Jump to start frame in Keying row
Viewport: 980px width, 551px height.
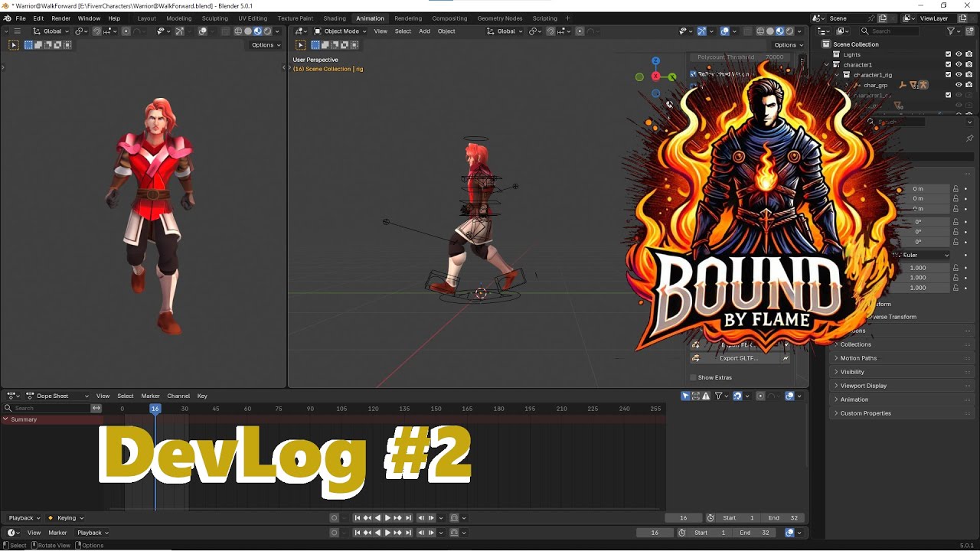pyautogui.click(x=357, y=518)
